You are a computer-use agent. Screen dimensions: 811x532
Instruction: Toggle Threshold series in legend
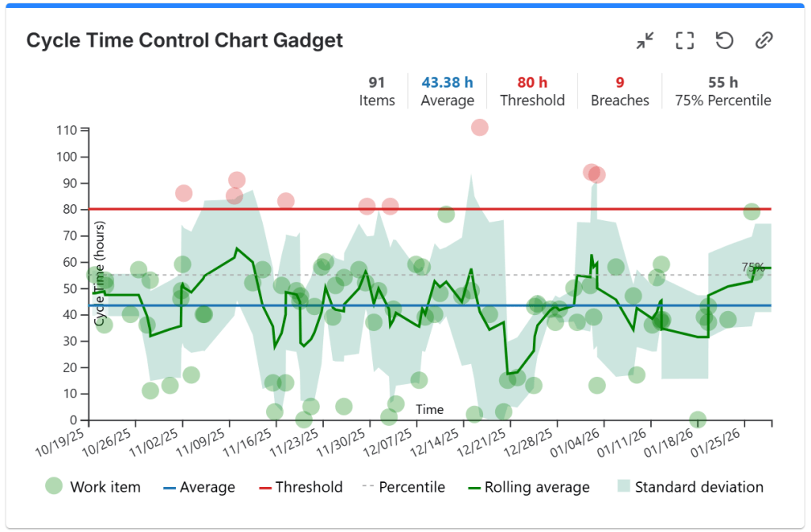coord(299,487)
